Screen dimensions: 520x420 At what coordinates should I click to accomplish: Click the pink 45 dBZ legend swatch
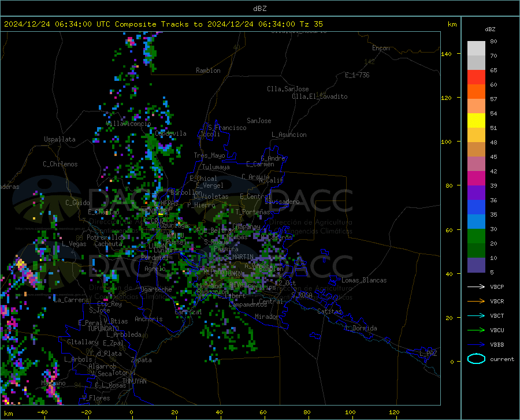[x=476, y=163]
